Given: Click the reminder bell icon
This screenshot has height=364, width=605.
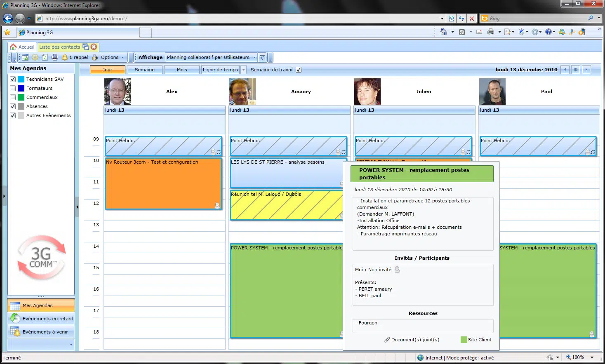Looking at the screenshot, I should (x=65, y=58).
